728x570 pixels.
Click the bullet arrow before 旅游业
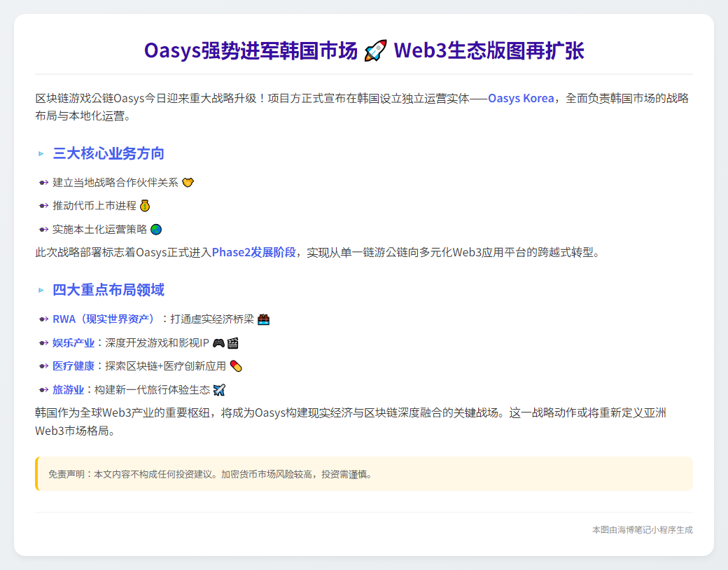(x=43, y=390)
